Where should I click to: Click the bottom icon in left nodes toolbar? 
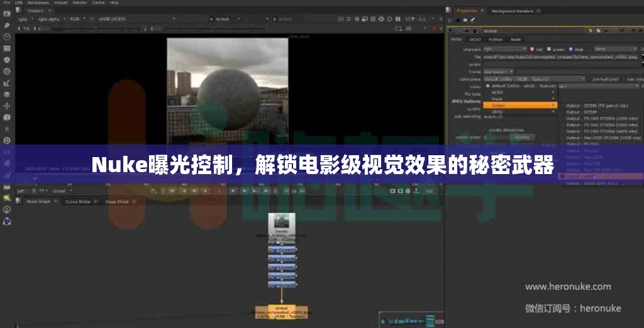[x=6, y=221]
